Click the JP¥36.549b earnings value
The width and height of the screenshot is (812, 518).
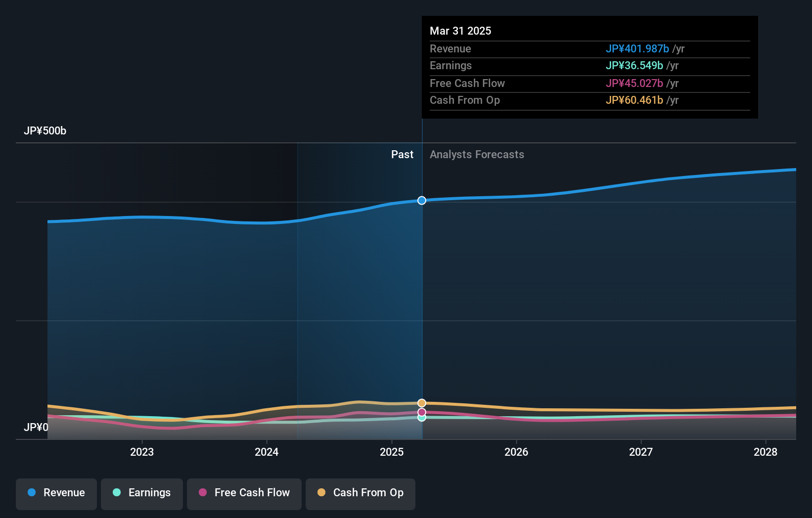coord(634,66)
